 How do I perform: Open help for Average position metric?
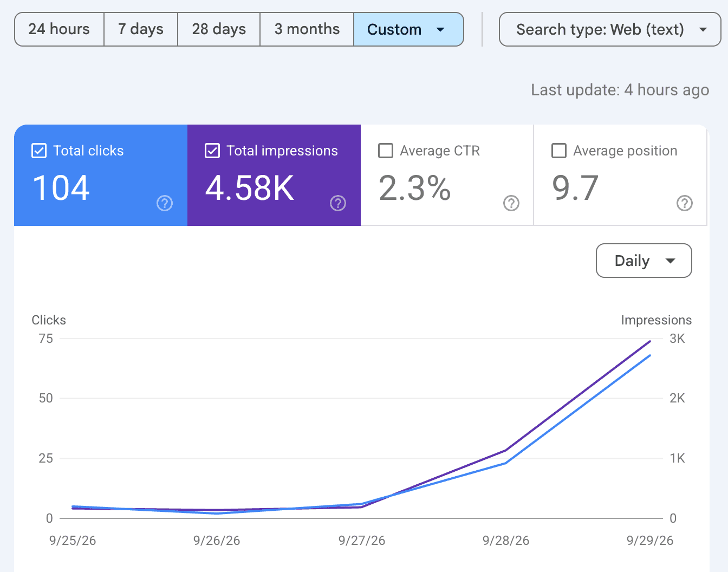pos(685,203)
